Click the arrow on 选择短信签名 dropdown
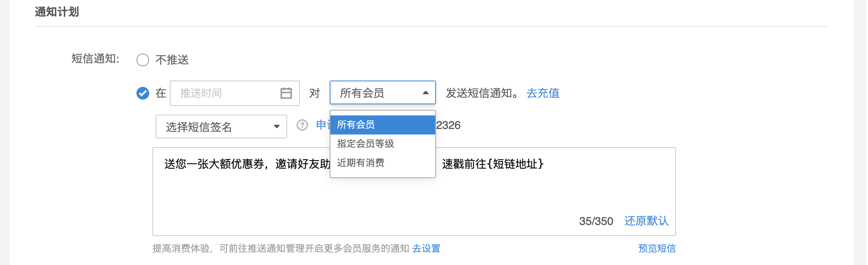 [x=277, y=127]
